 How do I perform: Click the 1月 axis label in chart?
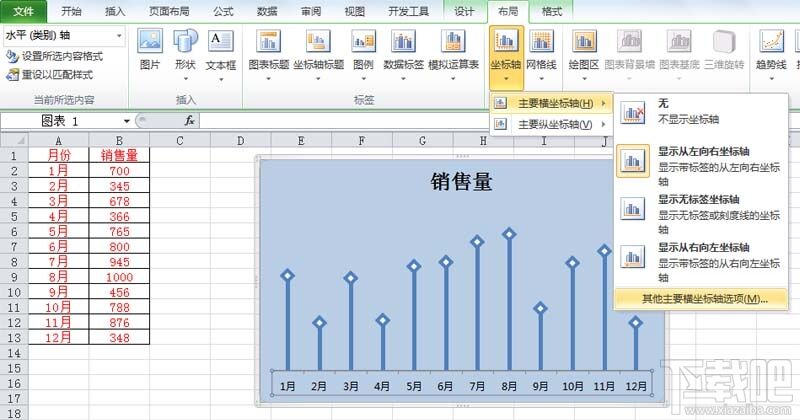tap(287, 386)
